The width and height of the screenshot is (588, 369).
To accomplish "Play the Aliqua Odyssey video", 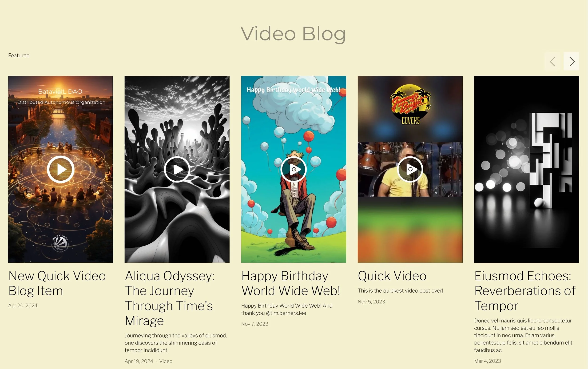I will (x=177, y=169).
